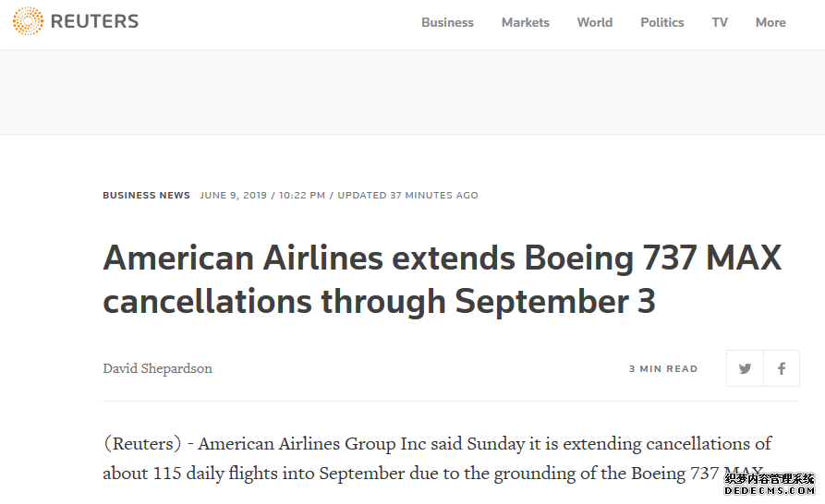
Task: Go to the Markets section
Action: [x=525, y=22]
